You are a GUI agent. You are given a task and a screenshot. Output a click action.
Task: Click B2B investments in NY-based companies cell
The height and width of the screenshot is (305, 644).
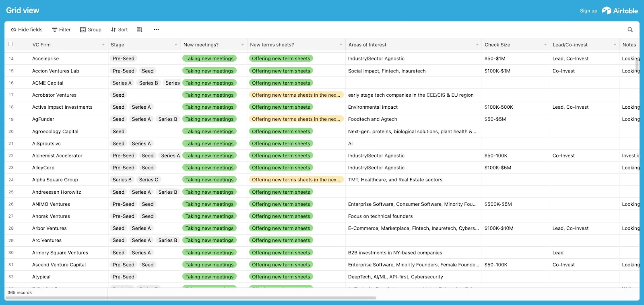(x=413, y=253)
